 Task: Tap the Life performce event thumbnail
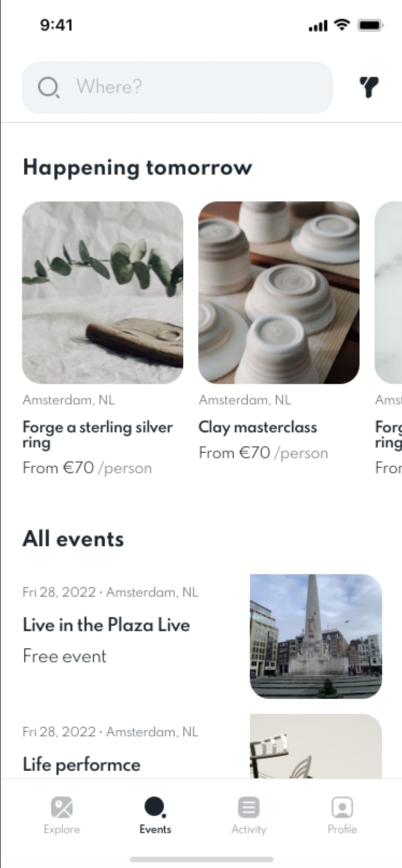[x=316, y=747]
